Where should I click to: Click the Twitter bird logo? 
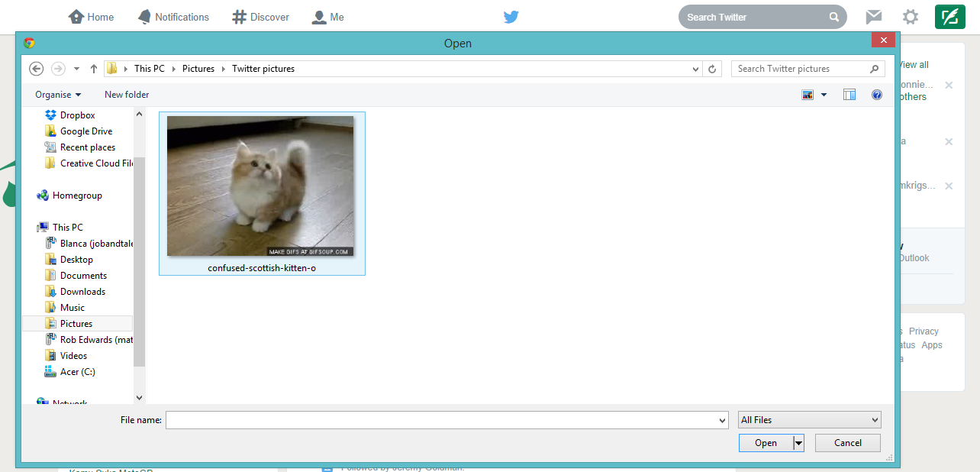[x=511, y=17]
